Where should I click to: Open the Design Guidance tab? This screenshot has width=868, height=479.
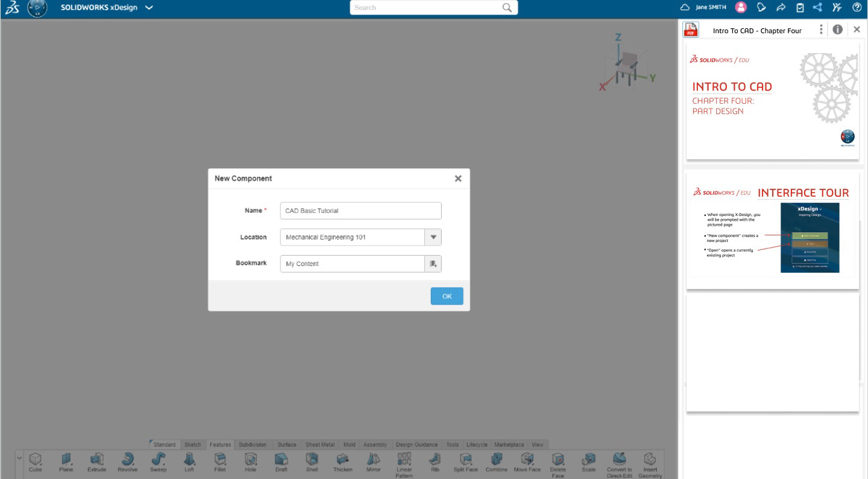(x=417, y=445)
